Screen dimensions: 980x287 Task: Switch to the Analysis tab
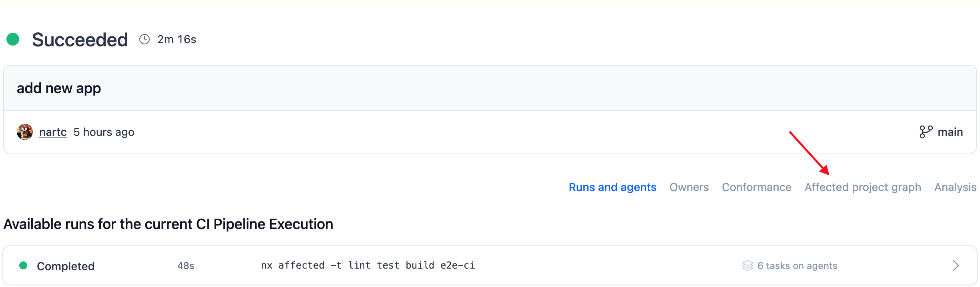955,187
